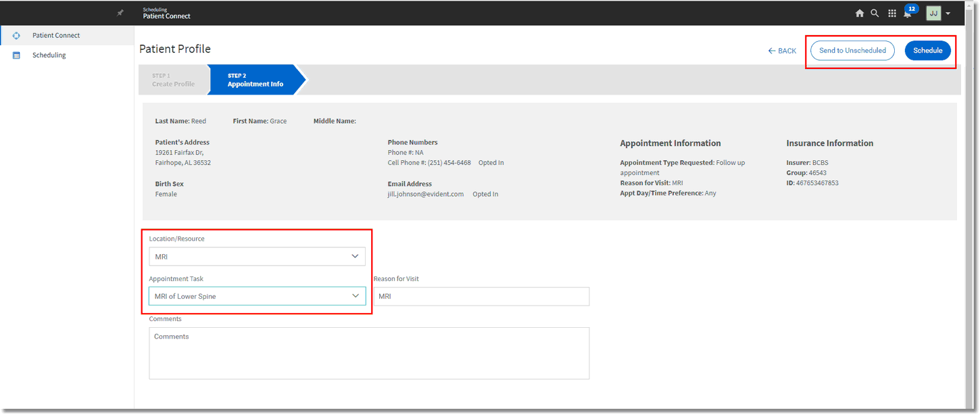Viewport: 980px width, 415px height.
Task: Click the email jill.johnson@evident.com
Action: [x=426, y=194]
